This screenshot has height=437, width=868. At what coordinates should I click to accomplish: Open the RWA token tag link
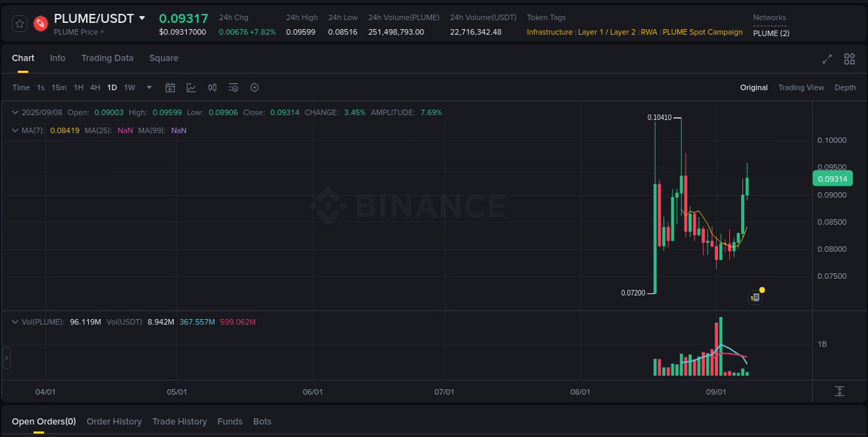click(649, 32)
